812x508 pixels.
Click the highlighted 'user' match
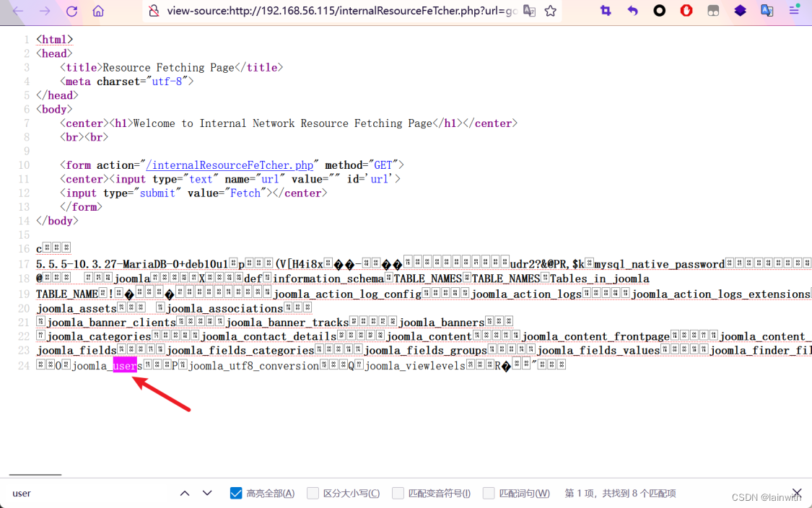pyautogui.click(x=125, y=366)
